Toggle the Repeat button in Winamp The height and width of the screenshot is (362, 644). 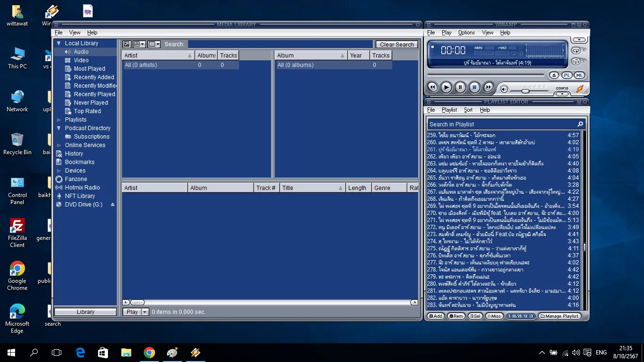point(576,51)
